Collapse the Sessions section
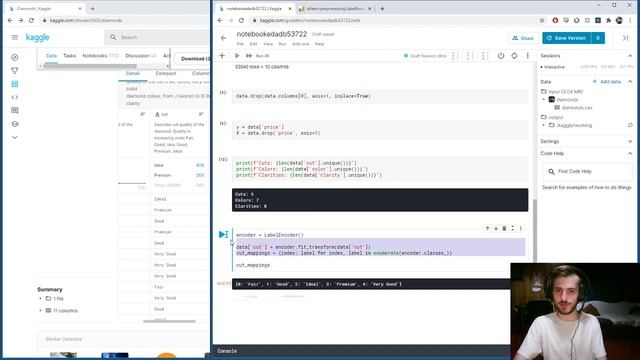Image resolution: width=640 pixels, height=360 pixels. (630, 56)
